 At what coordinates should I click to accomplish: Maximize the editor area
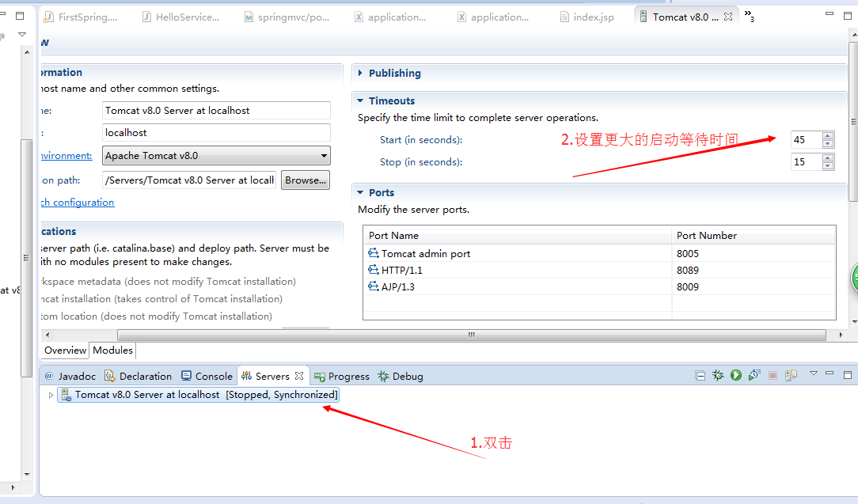click(848, 15)
